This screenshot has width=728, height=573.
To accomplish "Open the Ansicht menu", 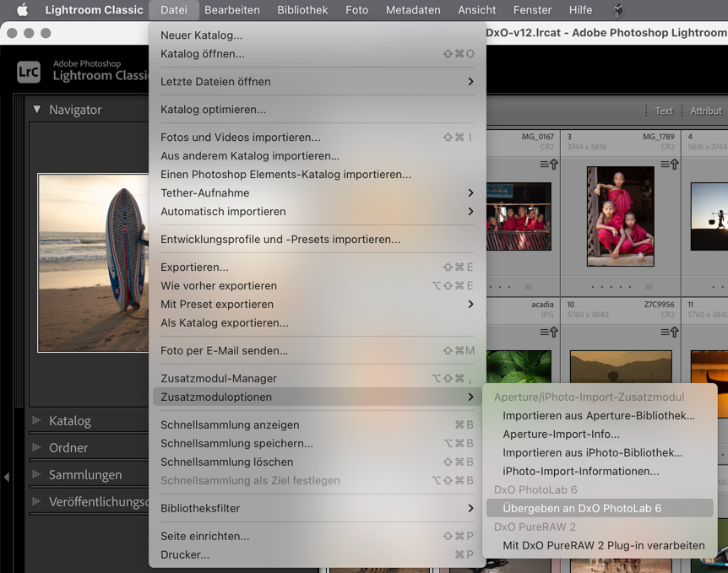I will [477, 10].
